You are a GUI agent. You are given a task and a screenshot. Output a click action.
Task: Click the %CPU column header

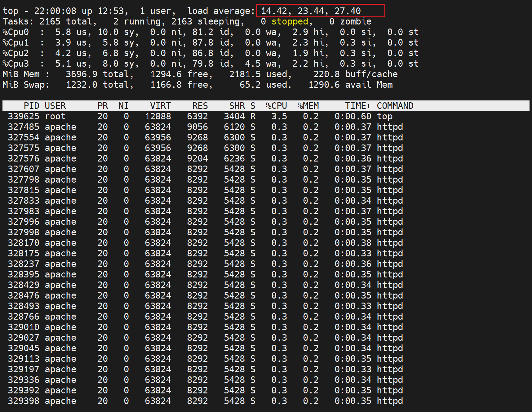click(x=276, y=106)
